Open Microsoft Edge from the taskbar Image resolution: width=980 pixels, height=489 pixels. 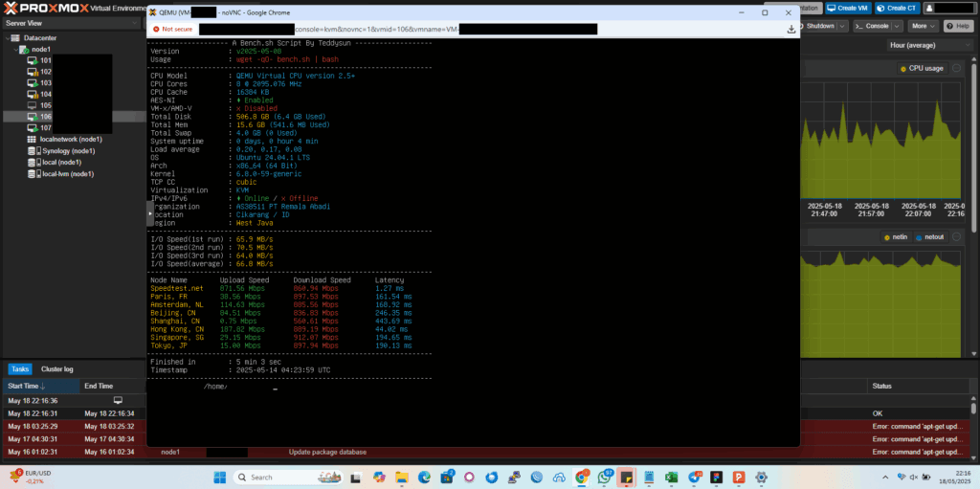pyautogui.click(x=424, y=478)
